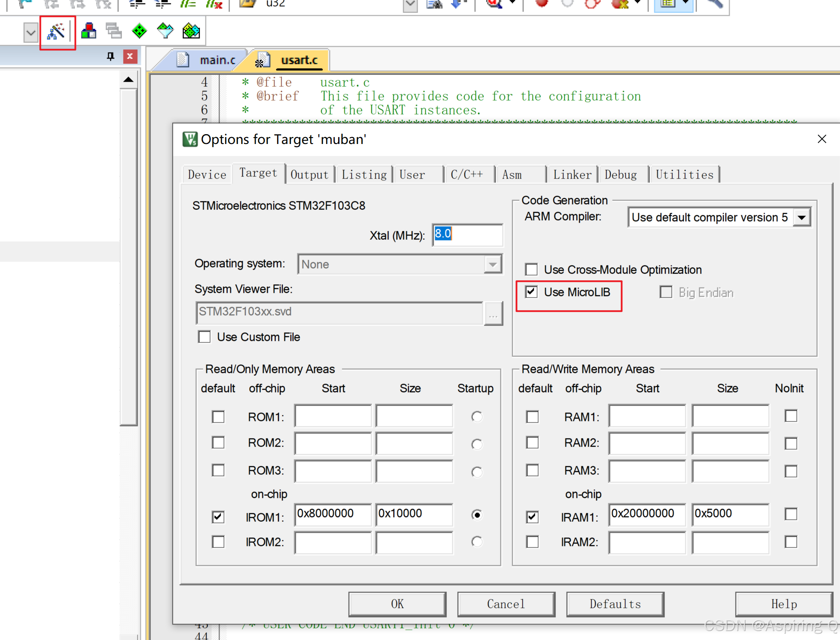Uncheck the IRAM1 default checkbox

tap(532, 517)
